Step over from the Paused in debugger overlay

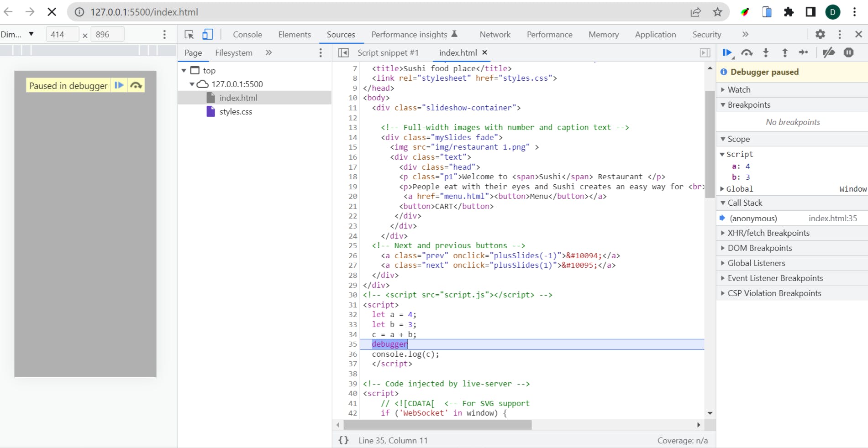coord(136,85)
